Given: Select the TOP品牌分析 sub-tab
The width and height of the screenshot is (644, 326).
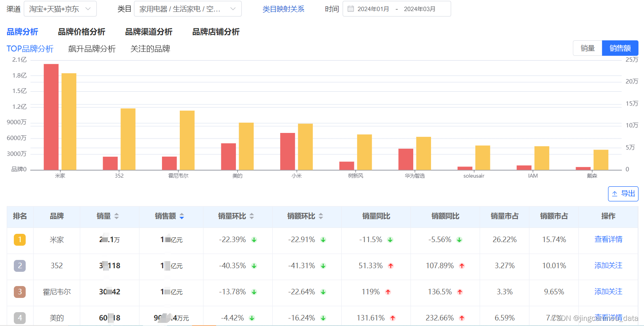Looking at the screenshot, I should 30,49.
